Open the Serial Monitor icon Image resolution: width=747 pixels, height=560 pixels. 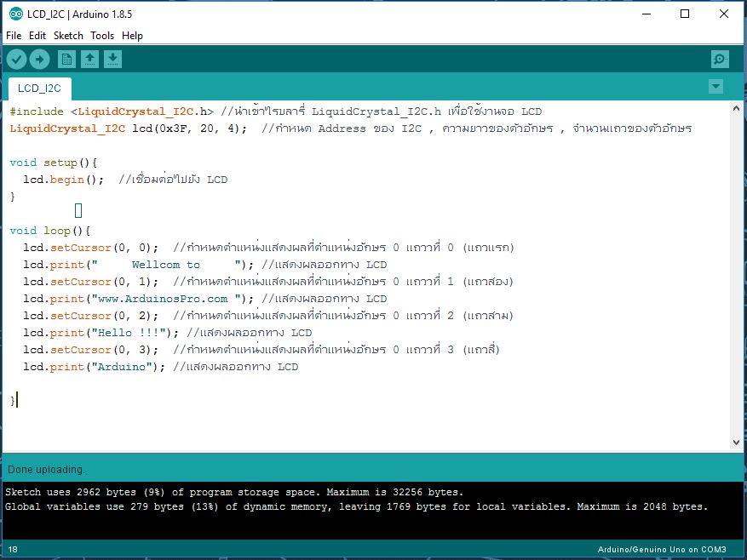coord(720,59)
